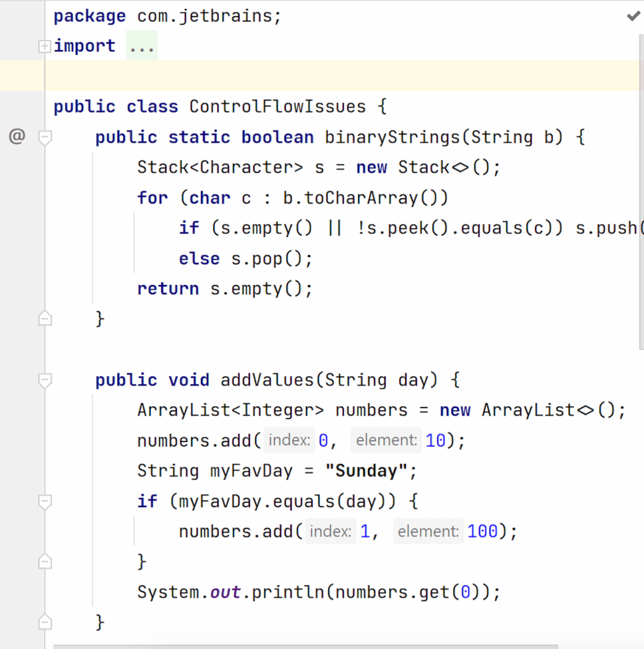The image size is (644, 649).
Task: Collapse the binaryStrings method fold arrow
Action: pyautogui.click(x=45, y=138)
